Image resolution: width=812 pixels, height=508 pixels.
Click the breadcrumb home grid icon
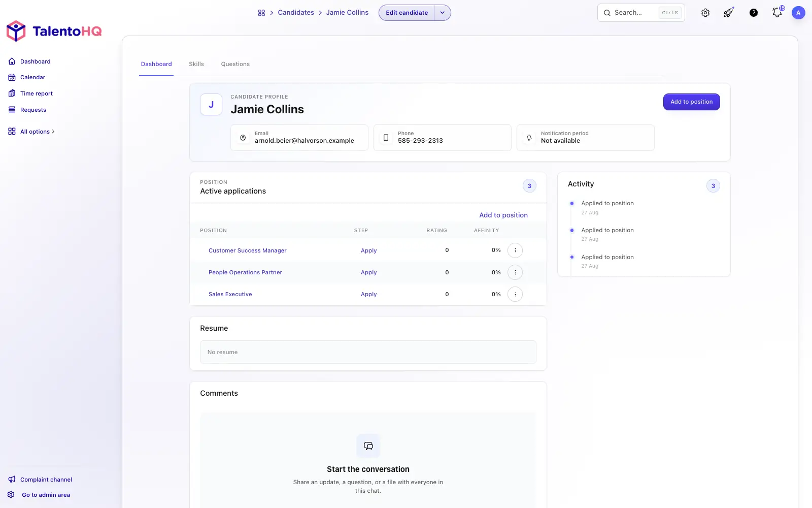click(261, 13)
